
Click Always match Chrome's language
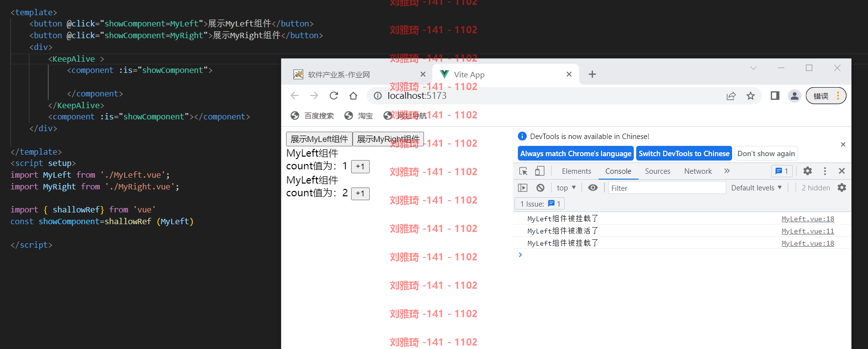coord(576,154)
